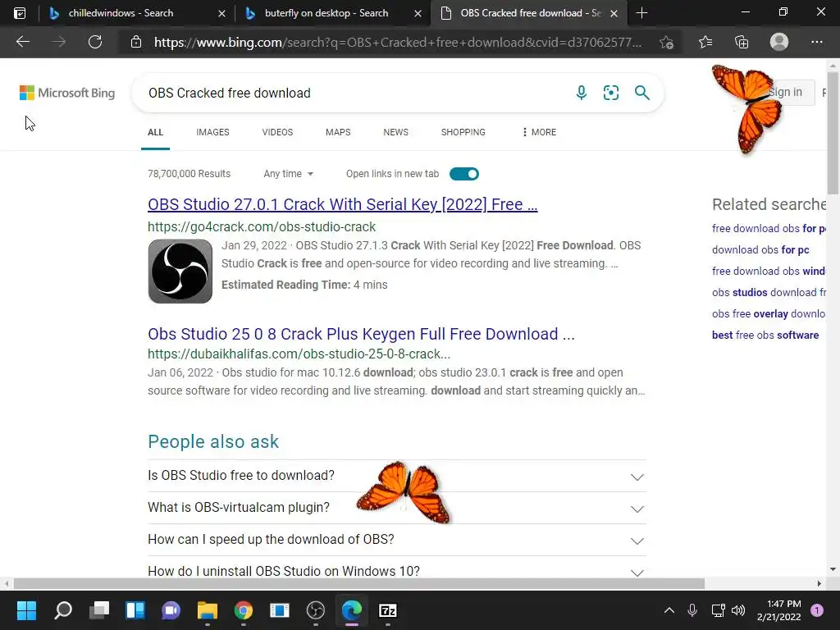Open OBS Studio taskbar icon
The image size is (840, 630).
[x=316, y=610]
